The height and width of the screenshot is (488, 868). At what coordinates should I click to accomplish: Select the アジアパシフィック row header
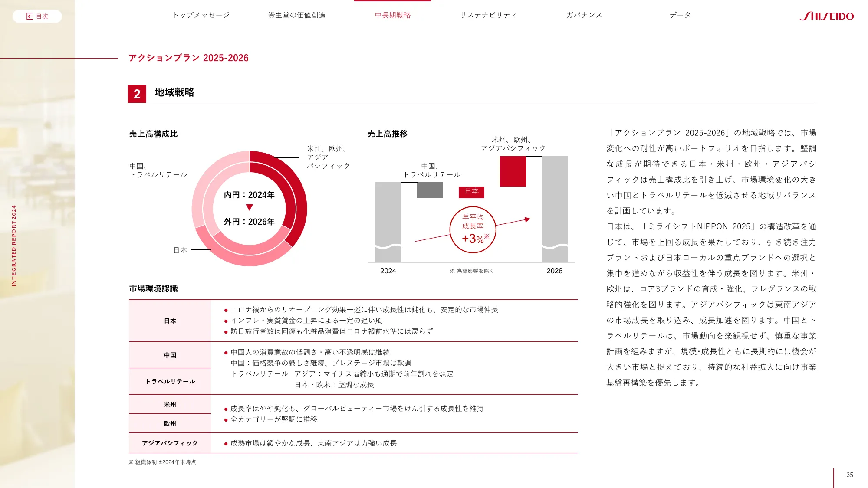click(170, 443)
